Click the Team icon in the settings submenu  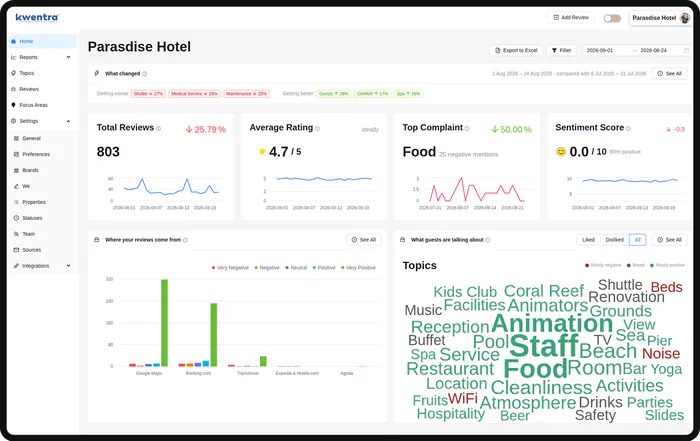click(17, 234)
